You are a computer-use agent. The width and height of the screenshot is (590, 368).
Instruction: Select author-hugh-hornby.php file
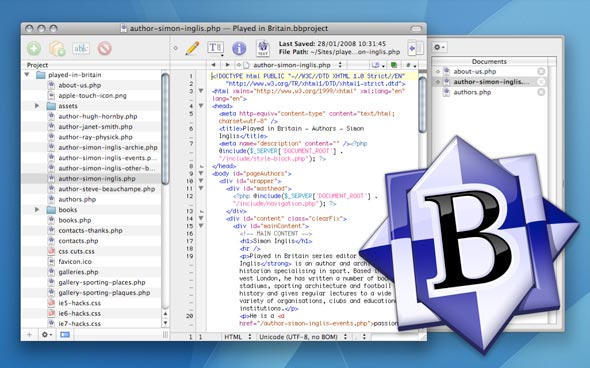97,116
